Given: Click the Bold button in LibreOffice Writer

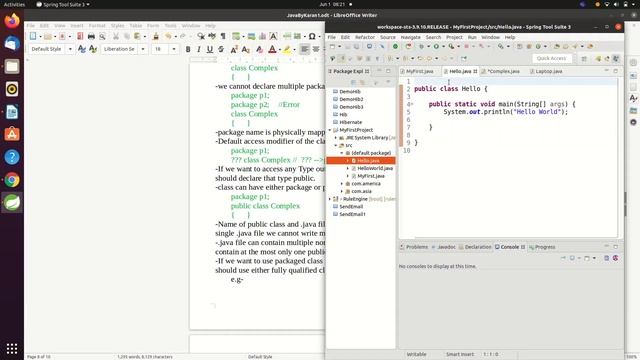Looking at the screenshot, I should [188, 49].
